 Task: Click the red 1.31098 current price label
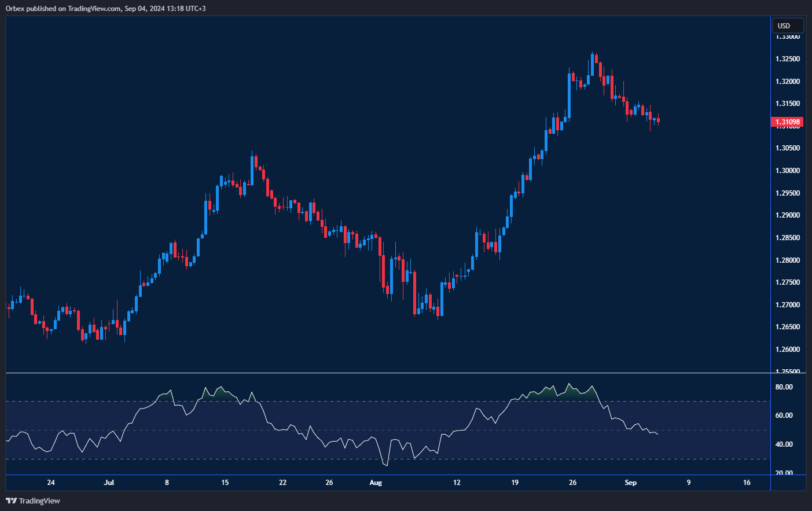click(x=787, y=122)
